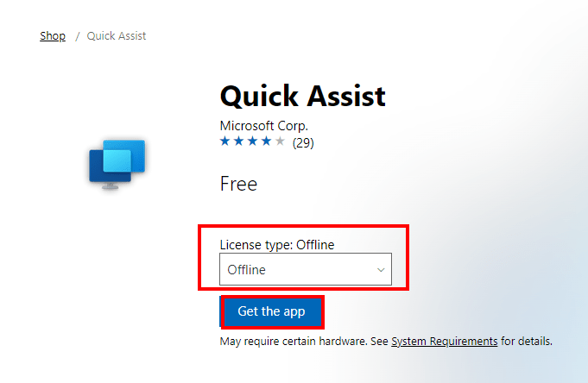The height and width of the screenshot is (383, 588).
Task: Click the fourth rating star
Action: coord(266,141)
